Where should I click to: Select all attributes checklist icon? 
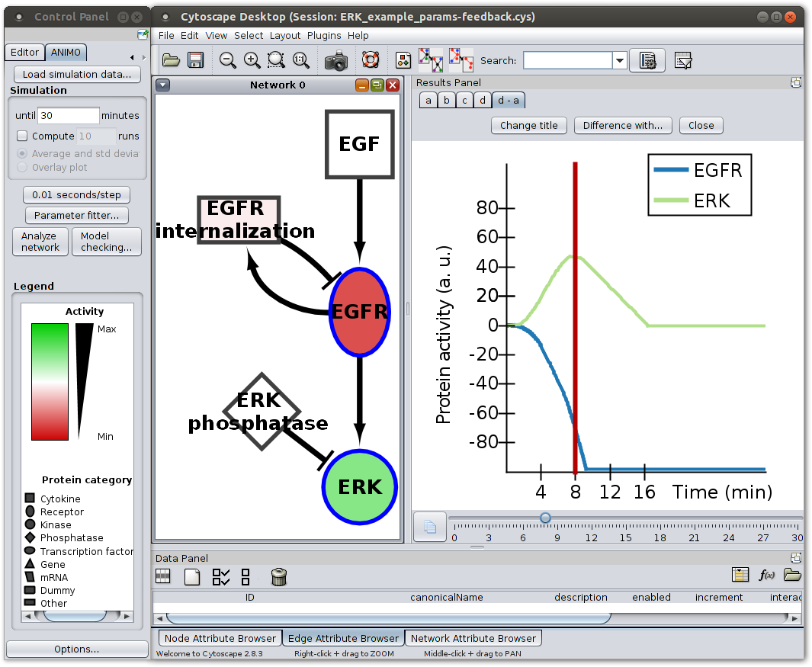point(221,576)
